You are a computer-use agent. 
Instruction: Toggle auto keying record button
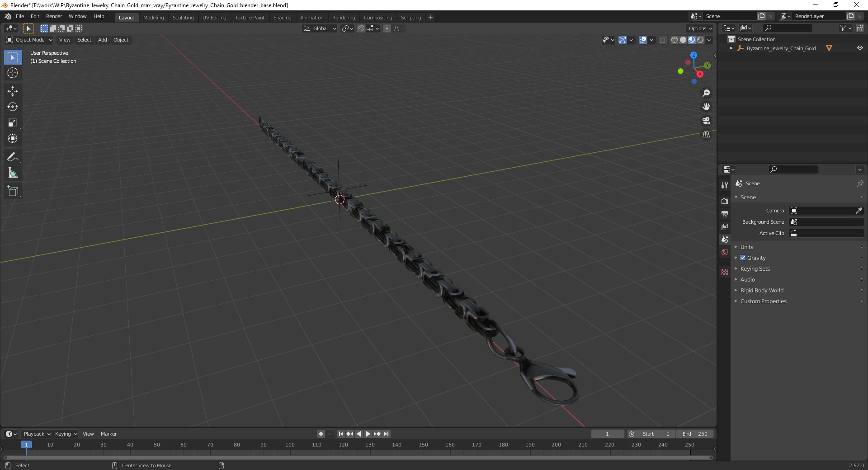[321, 434]
